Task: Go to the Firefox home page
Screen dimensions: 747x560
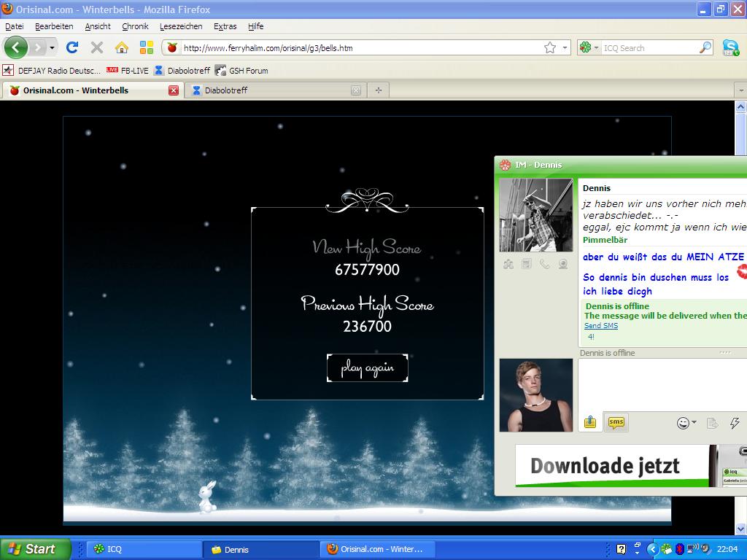Action: coord(122,47)
